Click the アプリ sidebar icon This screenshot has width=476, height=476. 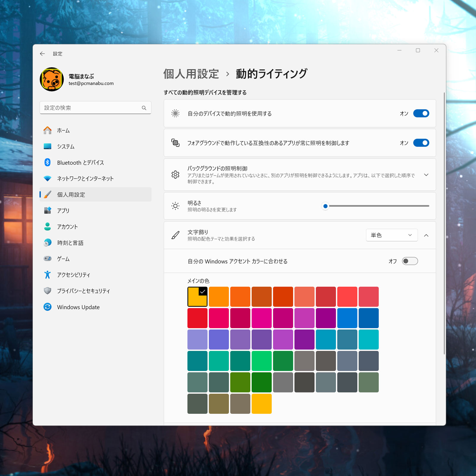tap(48, 210)
